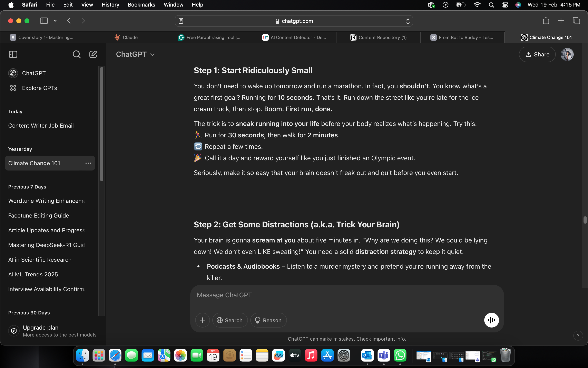The image size is (588, 368).
Task: Start a new chat with compose icon
Action: tap(93, 54)
